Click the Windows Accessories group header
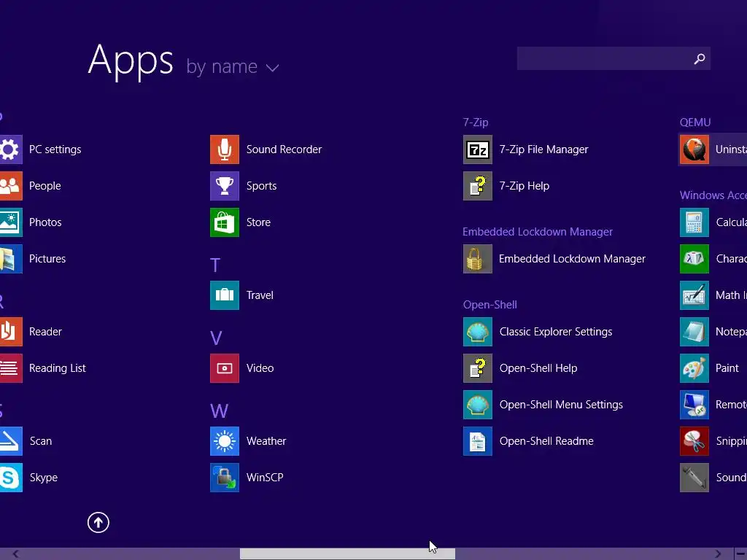This screenshot has width=747, height=560. [713, 195]
